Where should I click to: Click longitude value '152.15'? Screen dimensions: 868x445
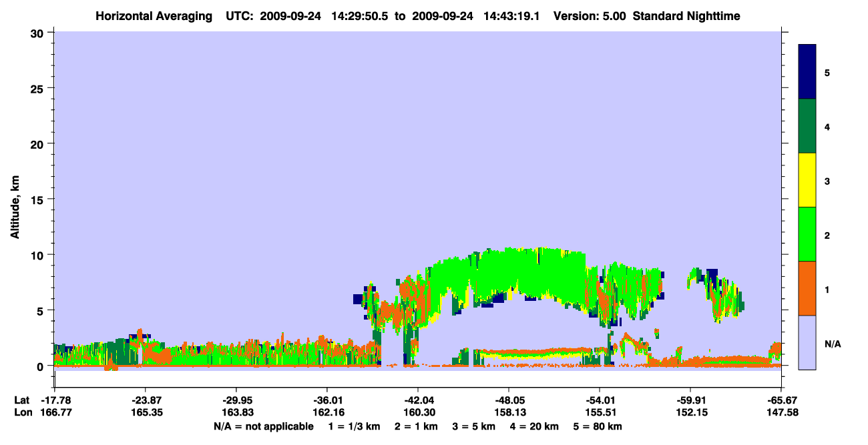point(690,413)
